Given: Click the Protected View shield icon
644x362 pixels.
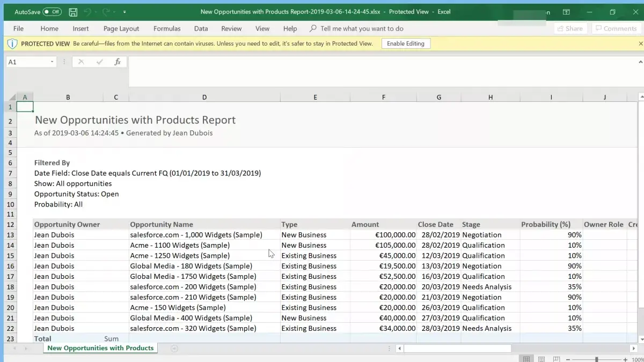Looking at the screenshot, I should pyautogui.click(x=13, y=43).
